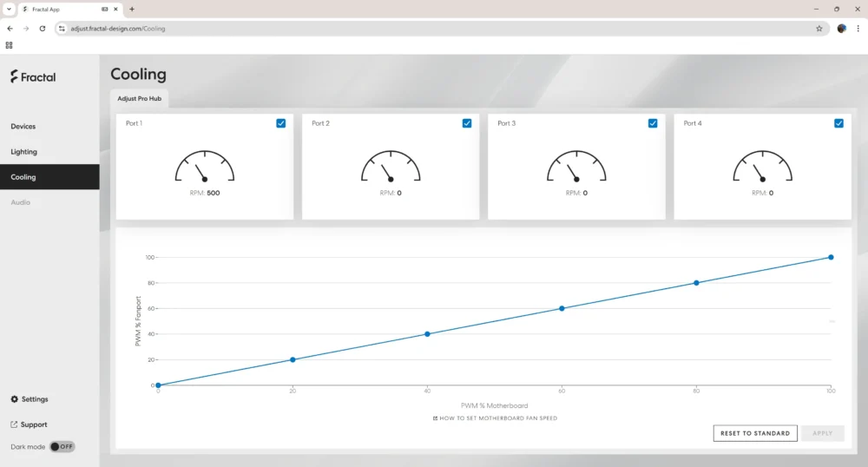Click the Port 2 fan gauge
Viewport: 868px width, 467px height.
click(x=391, y=166)
